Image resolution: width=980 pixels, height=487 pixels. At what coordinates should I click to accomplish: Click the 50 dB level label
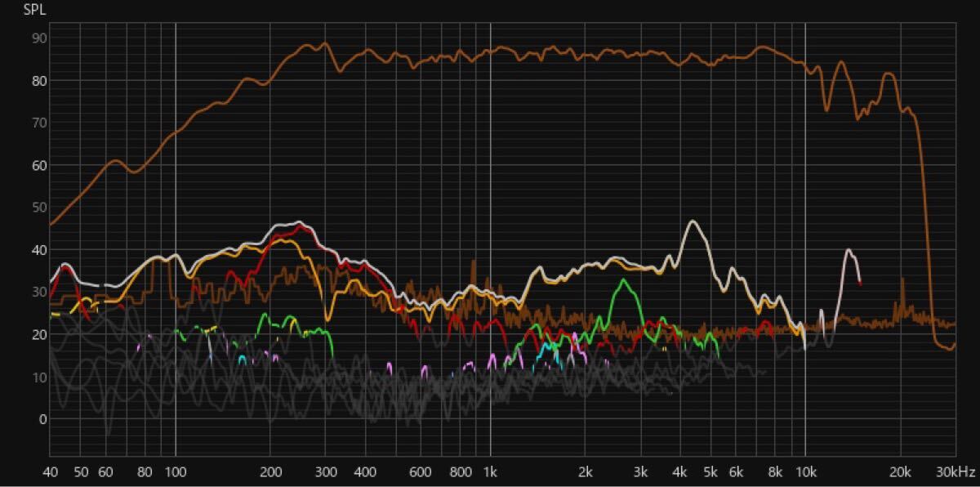point(39,208)
